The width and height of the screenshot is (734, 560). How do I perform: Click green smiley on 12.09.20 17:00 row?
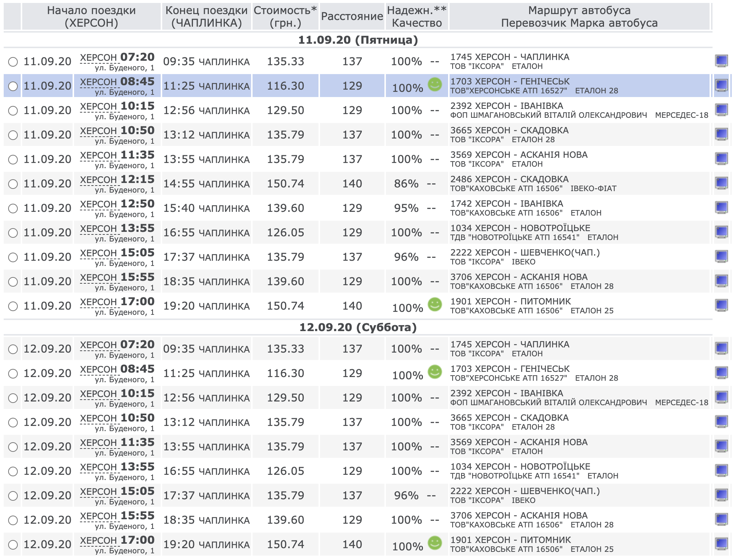coord(435,543)
